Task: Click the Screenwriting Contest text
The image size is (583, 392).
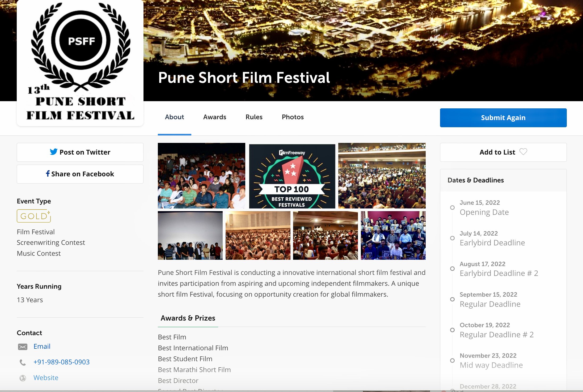Action: (51, 242)
